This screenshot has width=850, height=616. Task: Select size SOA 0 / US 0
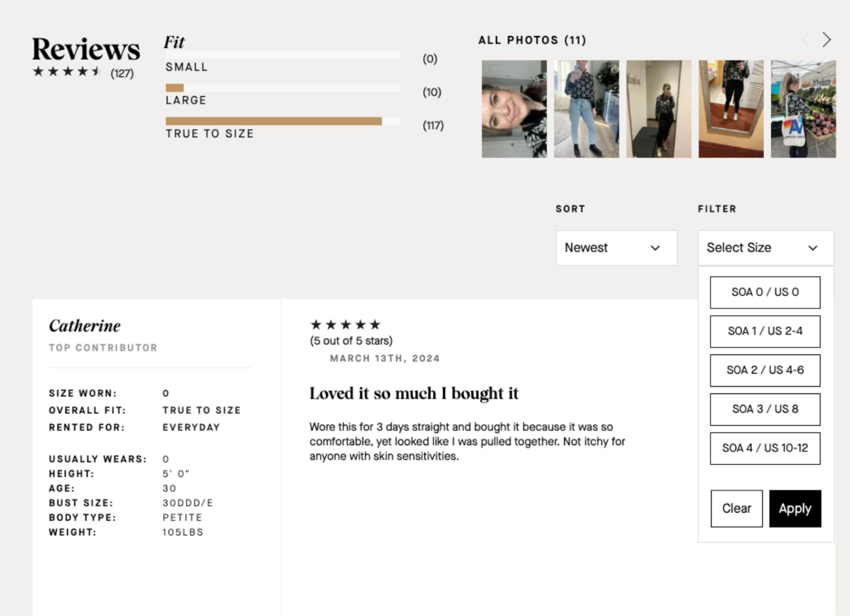(x=765, y=292)
